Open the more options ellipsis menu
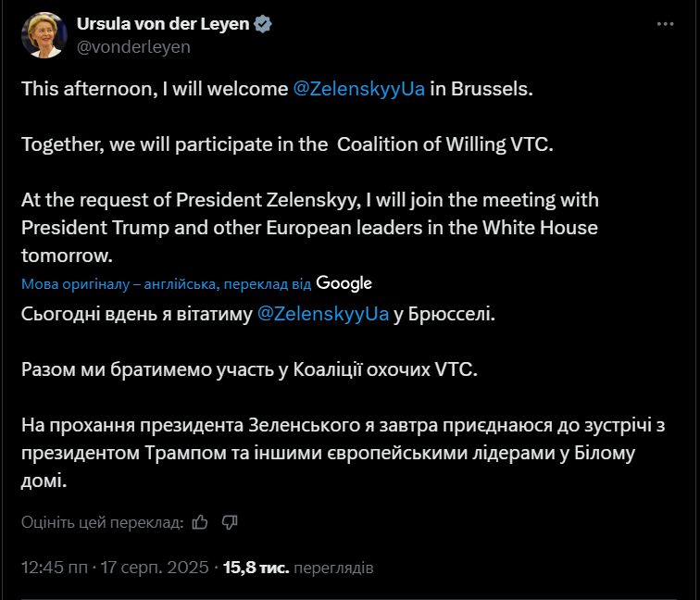700x600 pixels. point(662,25)
